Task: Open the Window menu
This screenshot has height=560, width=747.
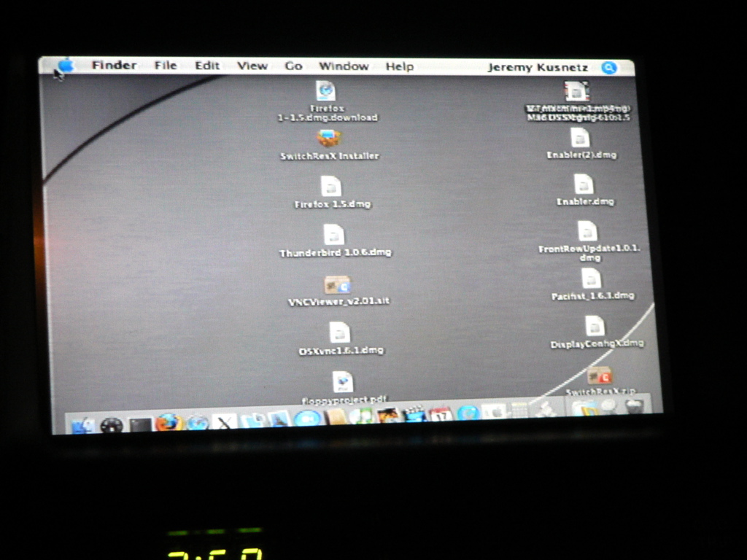Action: [344, 66]
